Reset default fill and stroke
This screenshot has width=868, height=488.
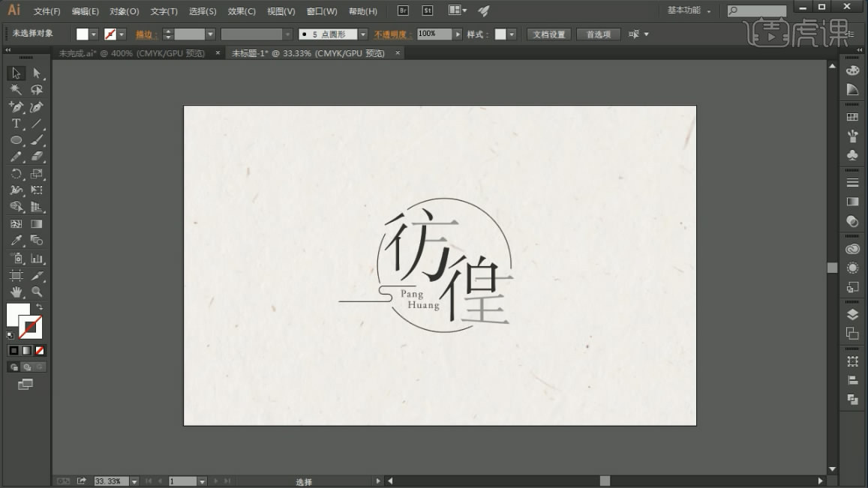tap(10, 335)
